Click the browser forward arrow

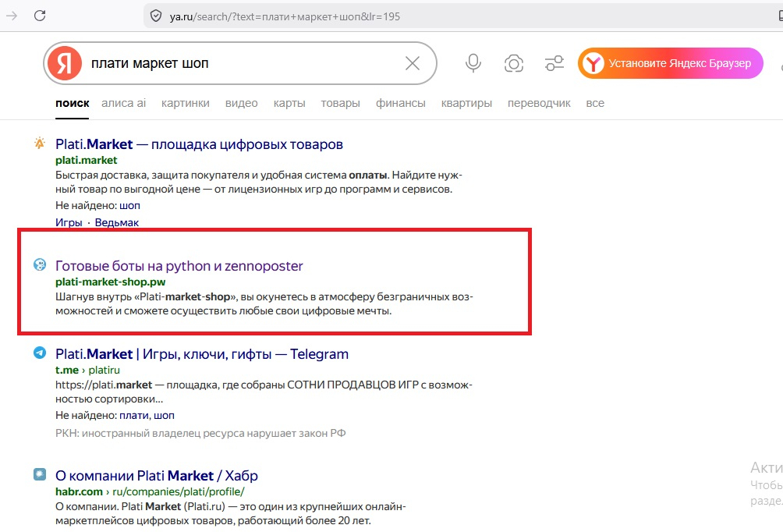coord(12,16)
